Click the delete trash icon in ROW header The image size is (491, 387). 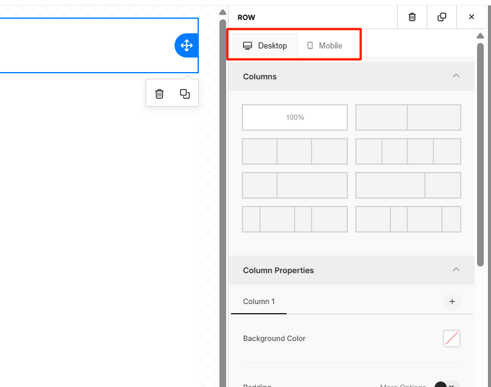pyautogui.click(x=412, y=17)
